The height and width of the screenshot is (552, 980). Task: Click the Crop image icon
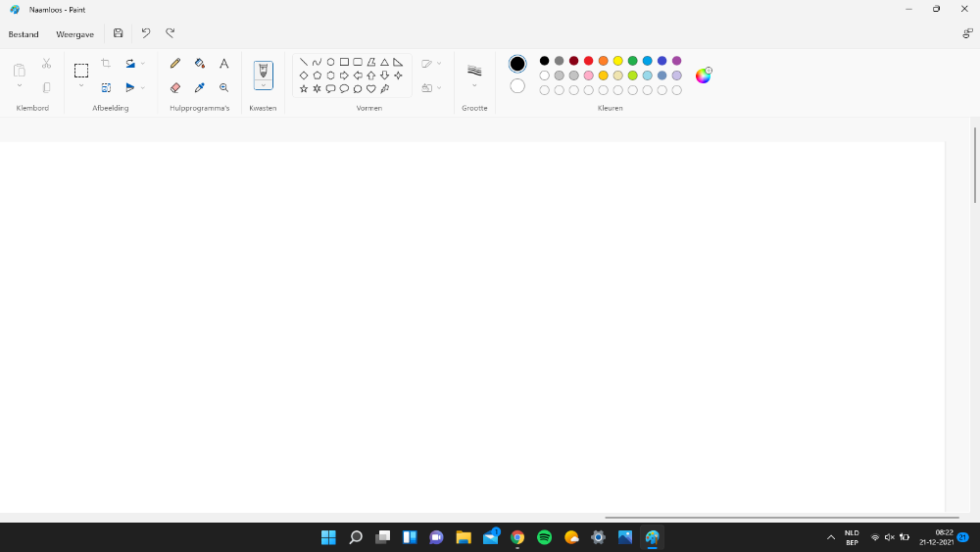[106, 63]
